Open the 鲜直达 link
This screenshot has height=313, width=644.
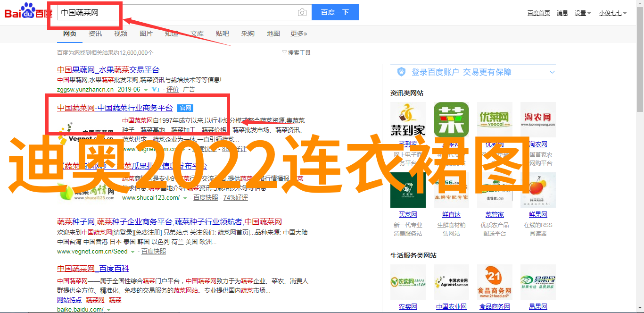click(x=451, y=214)
